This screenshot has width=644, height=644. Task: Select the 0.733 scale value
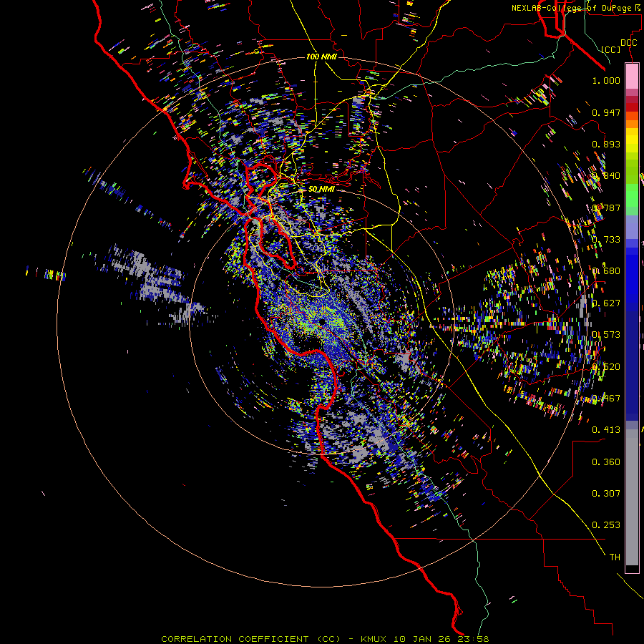[606, 240]
